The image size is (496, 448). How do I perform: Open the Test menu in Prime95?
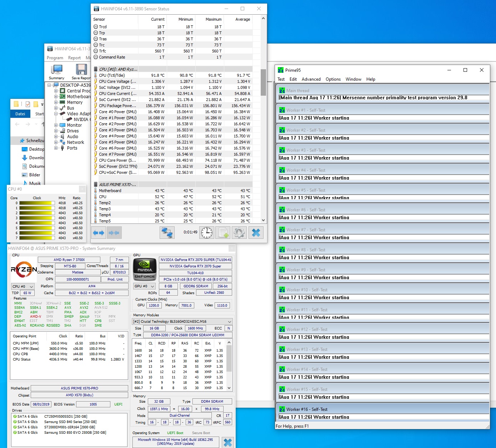point(281,79)
